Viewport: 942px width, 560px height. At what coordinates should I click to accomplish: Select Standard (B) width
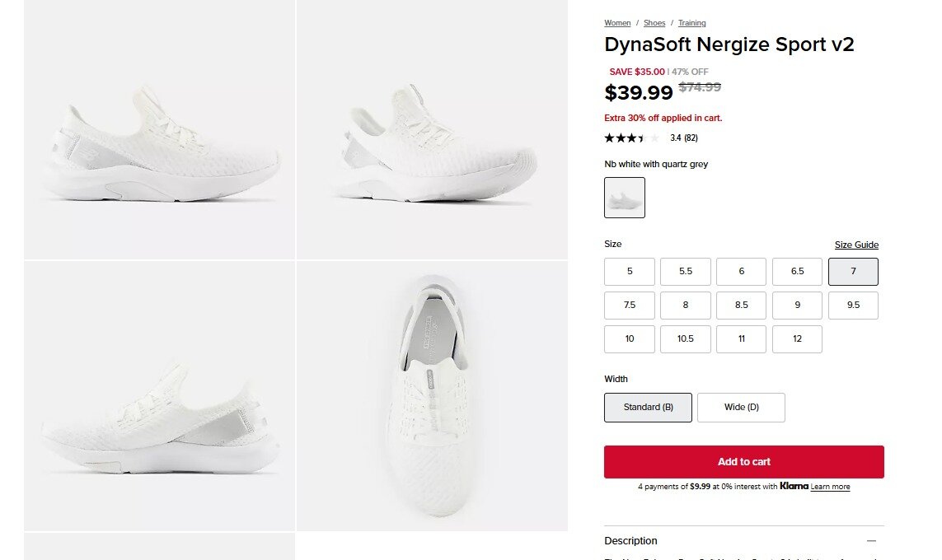point(648,408)
